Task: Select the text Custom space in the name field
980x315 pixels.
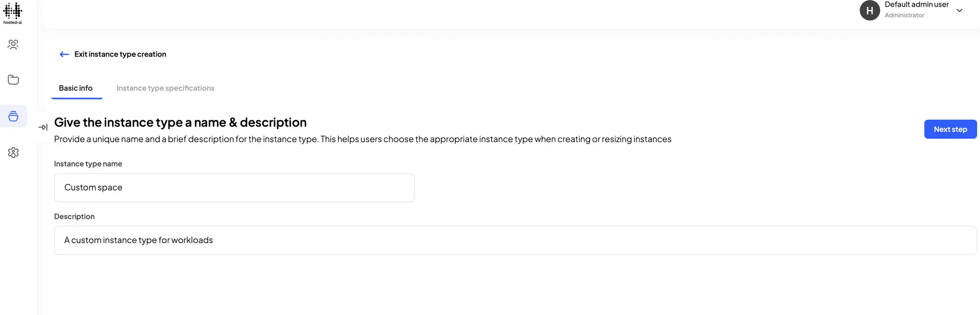Action: coord(93,188)
